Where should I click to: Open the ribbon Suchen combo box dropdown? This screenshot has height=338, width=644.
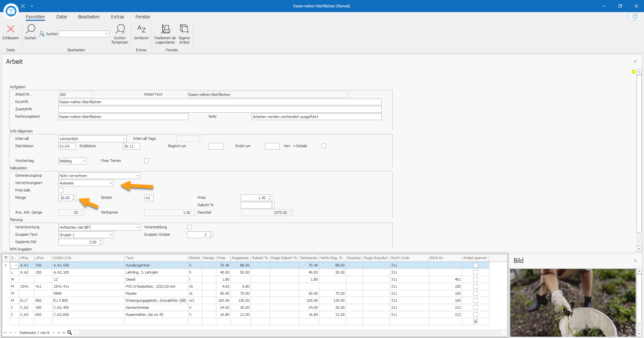tap(106, 34)
